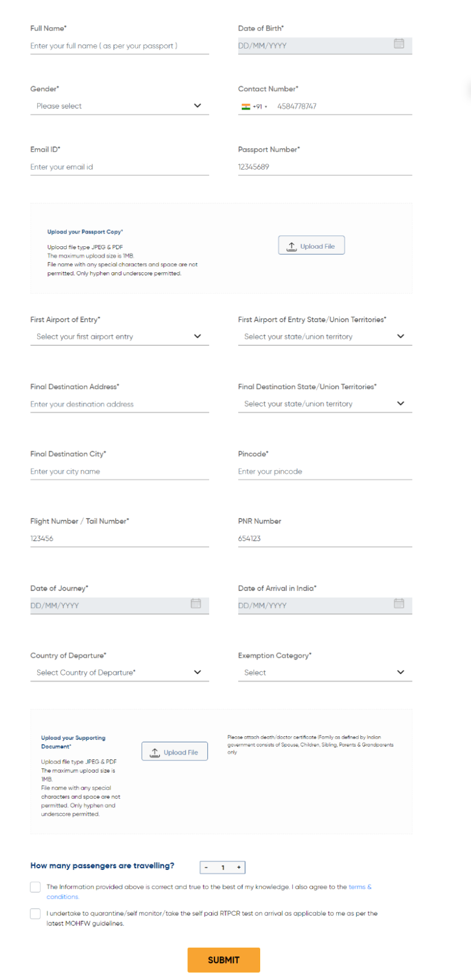Check the information is correct checkbox

pos(35,887)
